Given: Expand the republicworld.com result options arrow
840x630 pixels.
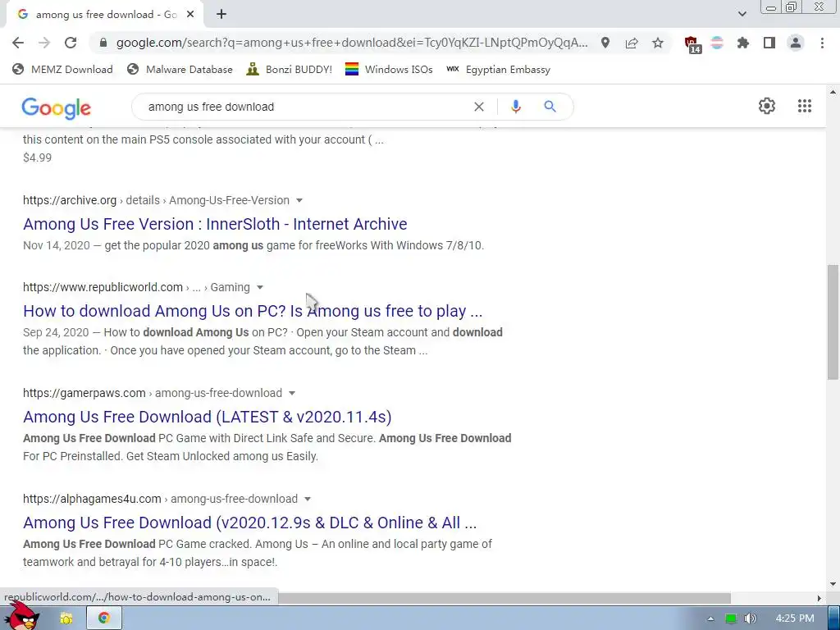Looking at the screenshot, I should [260, 288].
